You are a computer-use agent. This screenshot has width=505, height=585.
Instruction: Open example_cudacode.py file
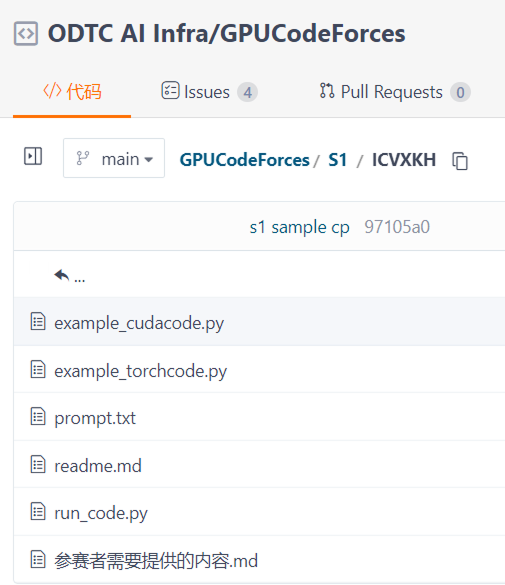(139, 323)
